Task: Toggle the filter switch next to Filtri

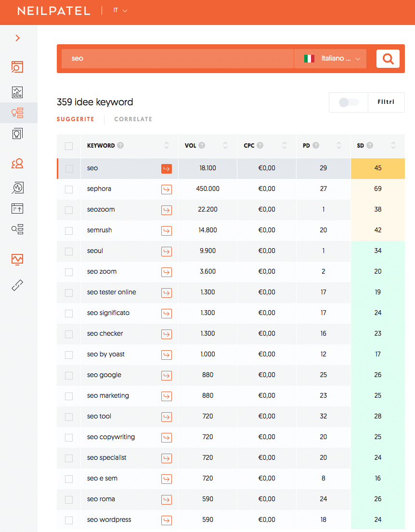Action: (x=349, y=102)
